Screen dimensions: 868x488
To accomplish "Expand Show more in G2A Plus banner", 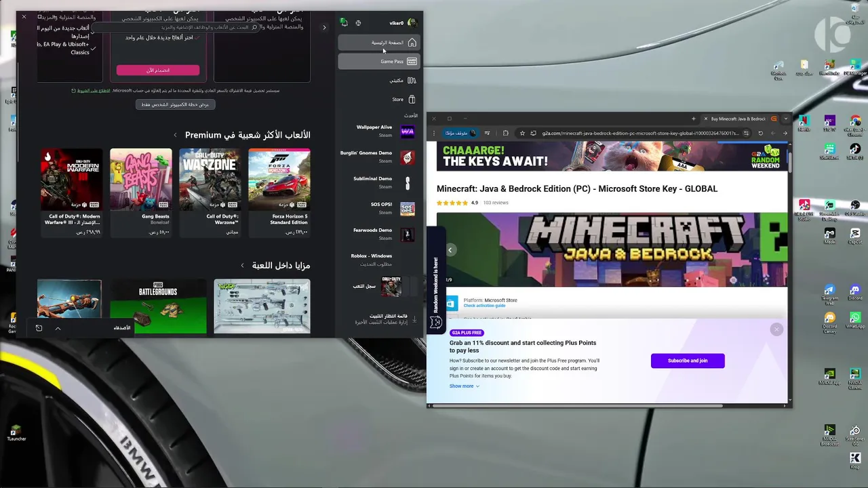I will point(465,386).
